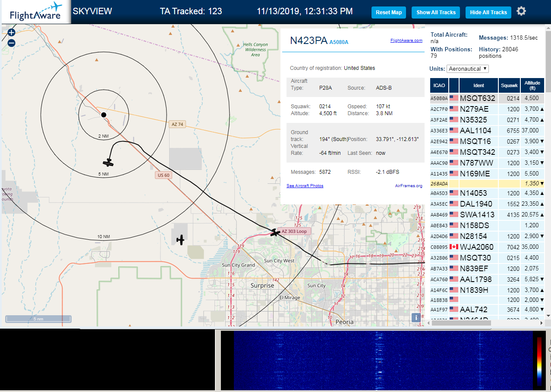Open the FlightAware.com link
This screenshot has height=392, width=551.
tap(406, 41)
